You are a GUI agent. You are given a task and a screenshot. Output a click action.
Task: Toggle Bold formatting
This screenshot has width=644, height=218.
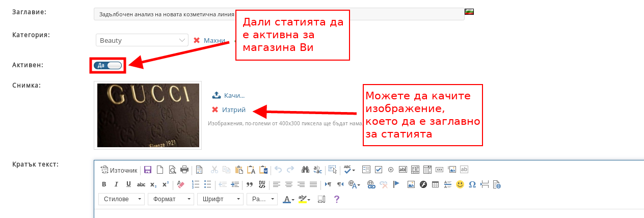pyautogui.click(x=104, y=184)
